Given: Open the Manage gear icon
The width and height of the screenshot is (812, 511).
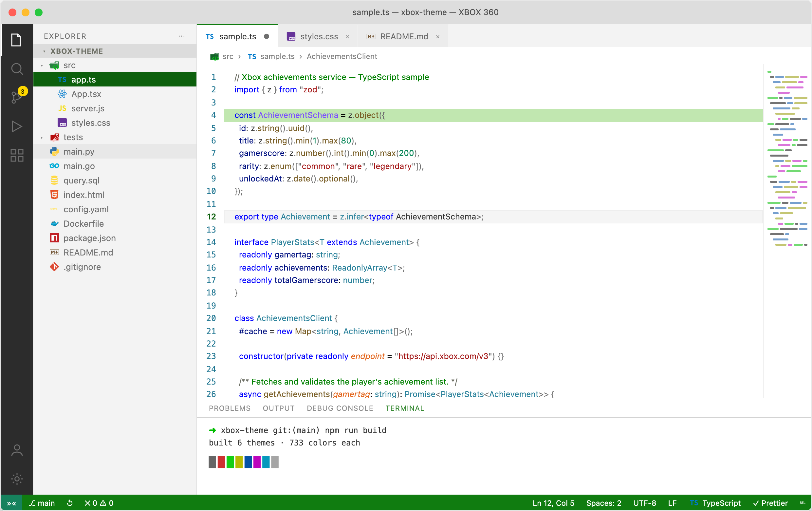Looking at the screenshot, I should coord(16,479).
